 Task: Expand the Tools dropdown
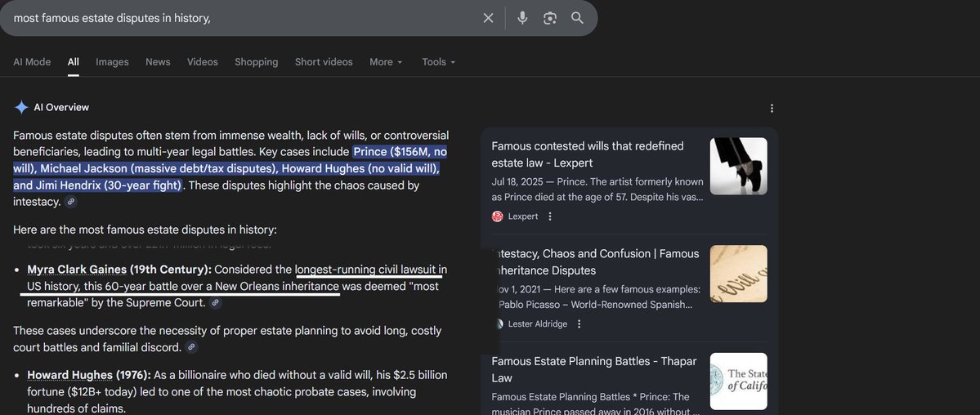tap(438, 62)
